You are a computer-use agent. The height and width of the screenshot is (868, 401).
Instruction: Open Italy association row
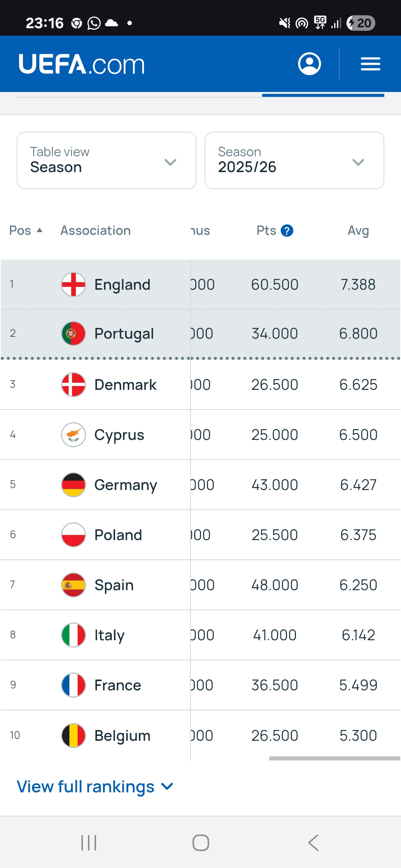109,635
